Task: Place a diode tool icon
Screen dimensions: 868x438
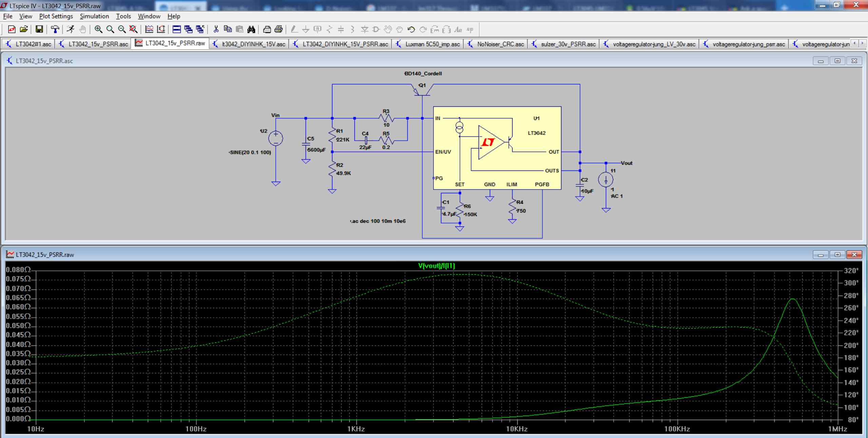Action: [365, 29]
